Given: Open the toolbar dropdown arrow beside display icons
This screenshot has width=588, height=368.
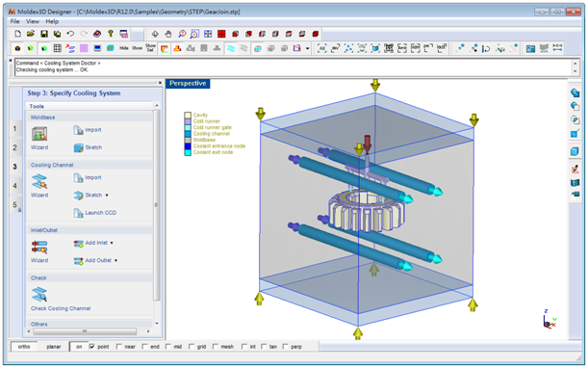Looking at the screenshot, I should tap(308, 48).
